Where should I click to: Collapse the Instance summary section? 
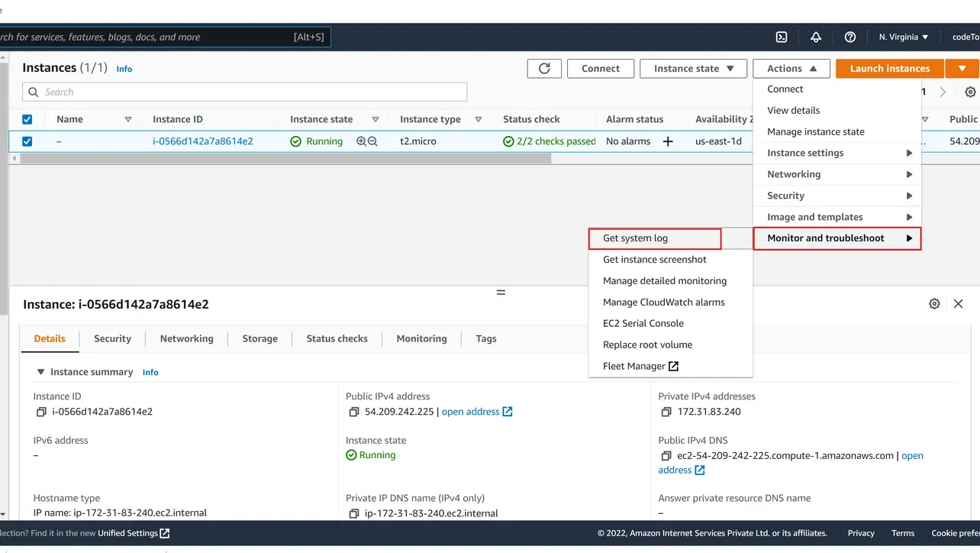[41, 372]
